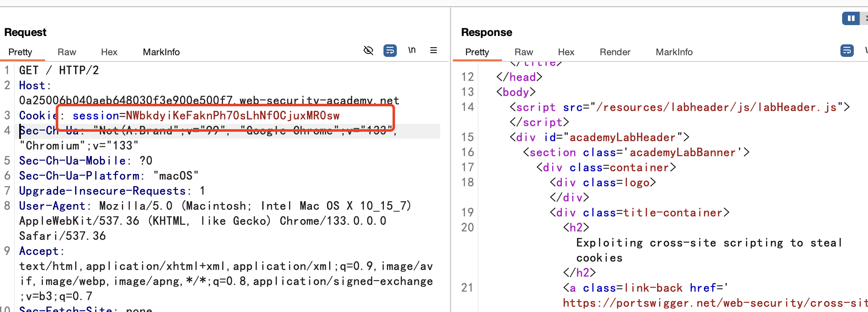Select the side-by-side layout icon

(850, 18)
